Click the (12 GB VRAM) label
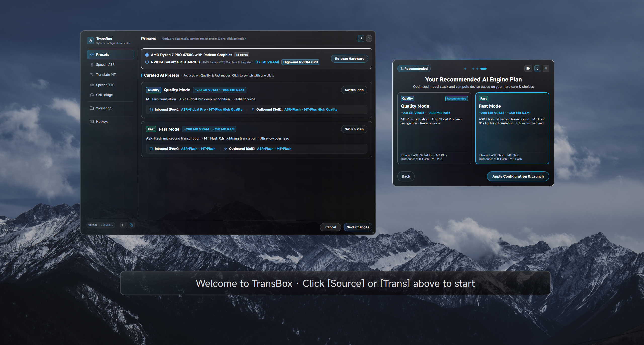644x345 pixels. click(267, 62)
